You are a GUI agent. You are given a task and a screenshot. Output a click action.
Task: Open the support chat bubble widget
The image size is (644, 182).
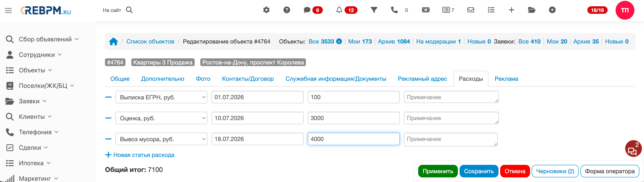click(633, 149)
